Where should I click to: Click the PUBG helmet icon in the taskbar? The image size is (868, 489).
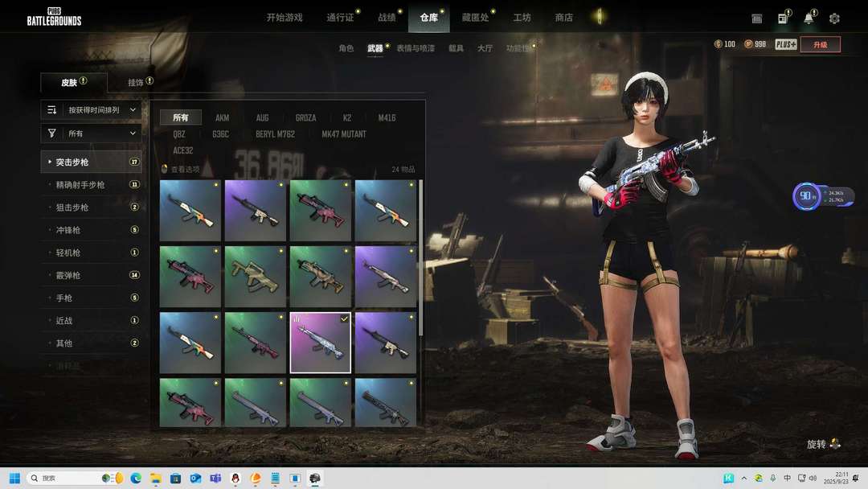[315, 478]
